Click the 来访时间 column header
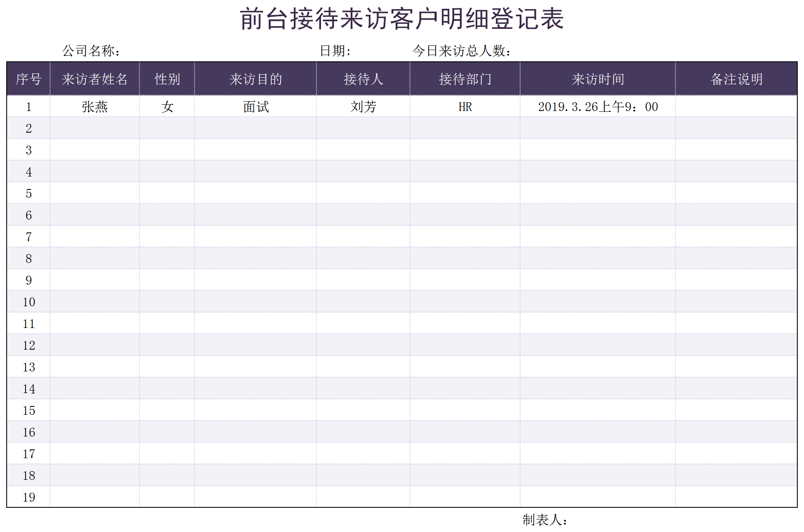The height and width of the screenshot is (532, 804). [x=598, y=79]
